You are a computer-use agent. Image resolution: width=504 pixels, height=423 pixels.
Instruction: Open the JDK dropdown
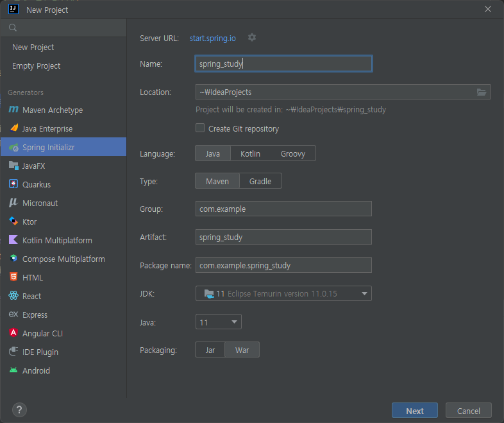click(x=283, y=293)
